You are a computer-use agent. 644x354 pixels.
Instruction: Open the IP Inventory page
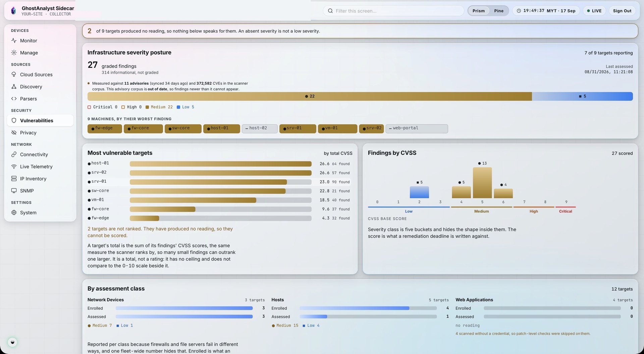pos(40,179)
